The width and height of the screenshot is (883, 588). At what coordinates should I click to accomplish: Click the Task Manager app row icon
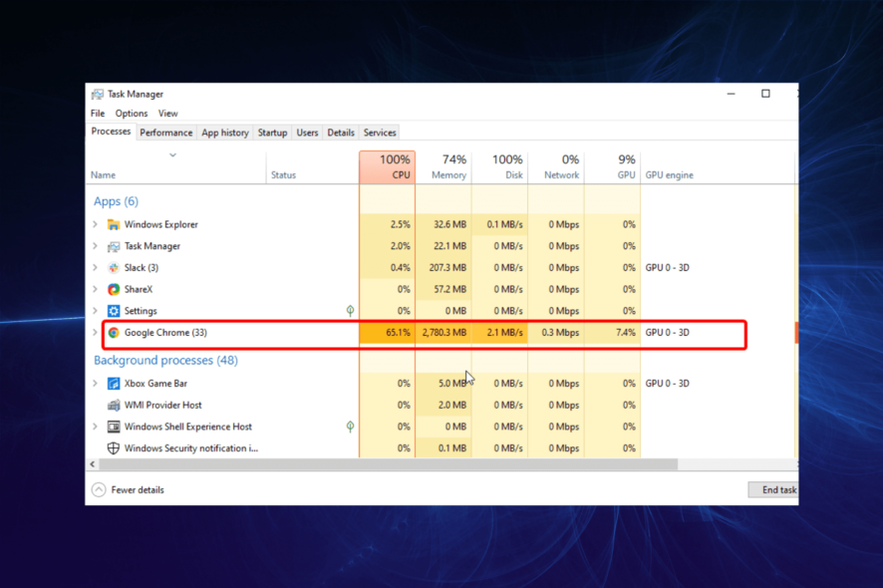(x=114, y=246)
